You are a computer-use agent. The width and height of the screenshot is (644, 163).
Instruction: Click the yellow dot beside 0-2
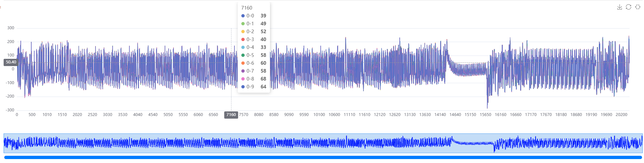243,32
